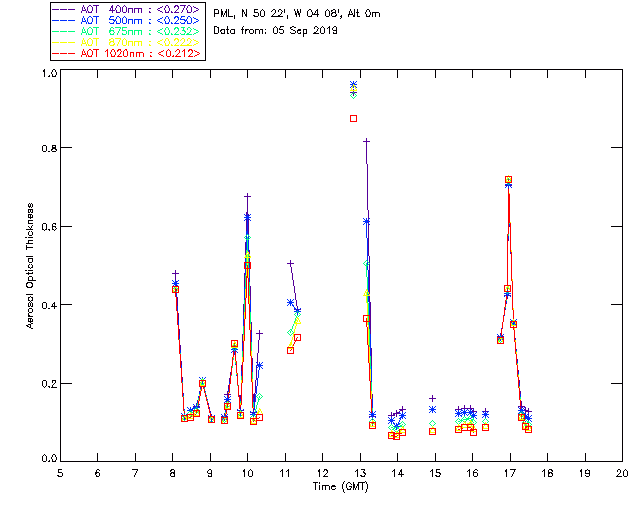Click the isolated purple plus marker at 15h
Screen dimensions: 640x512
[432, 398]
